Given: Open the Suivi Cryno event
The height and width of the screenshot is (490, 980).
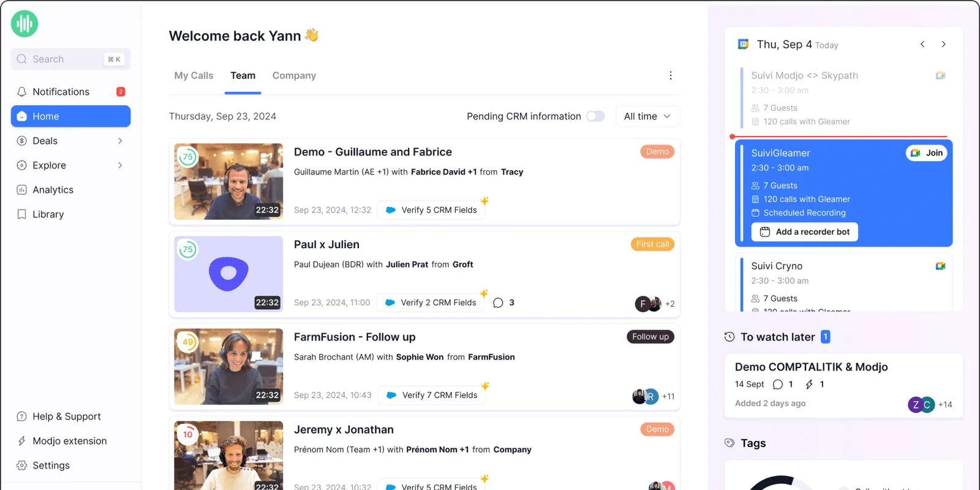Looking at the screenshot, I should point(844,282).
